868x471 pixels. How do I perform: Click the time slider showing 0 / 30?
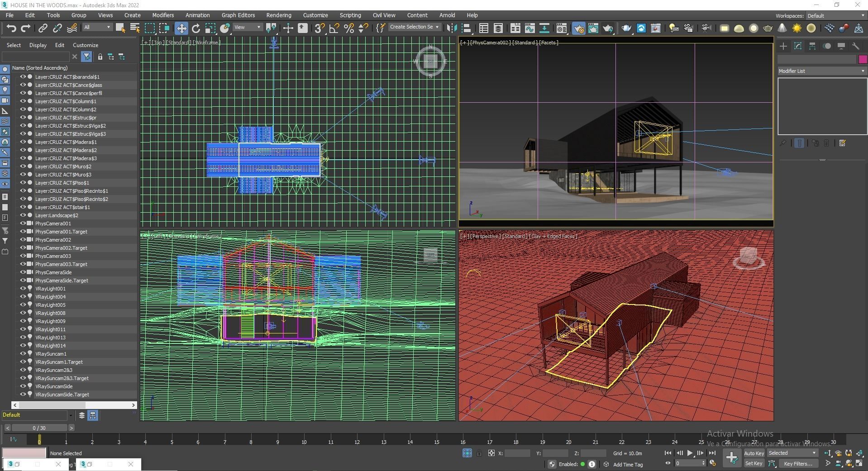(39, 428)
